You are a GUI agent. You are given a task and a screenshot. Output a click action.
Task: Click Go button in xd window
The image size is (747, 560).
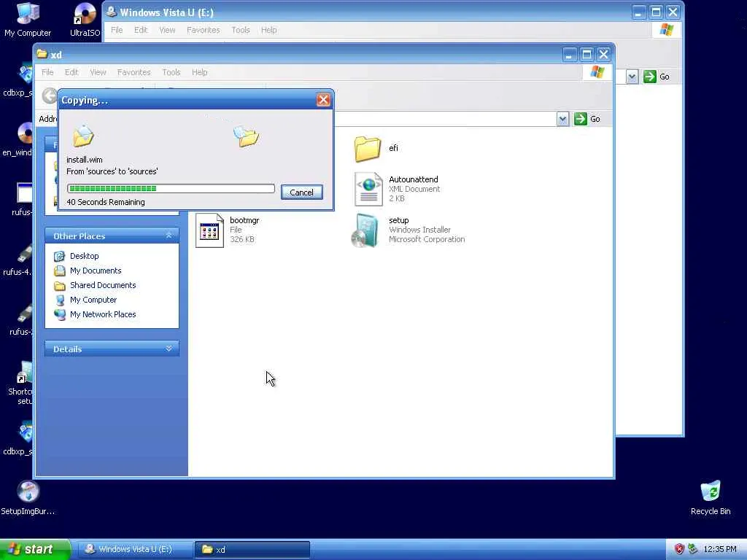tap(587, 119)
